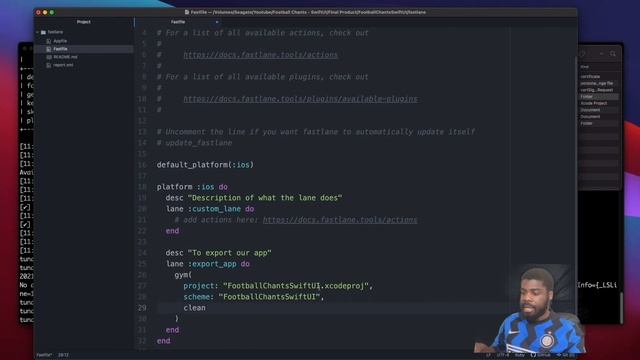Click the Kind column header in Finder window

tap(584, 67)
